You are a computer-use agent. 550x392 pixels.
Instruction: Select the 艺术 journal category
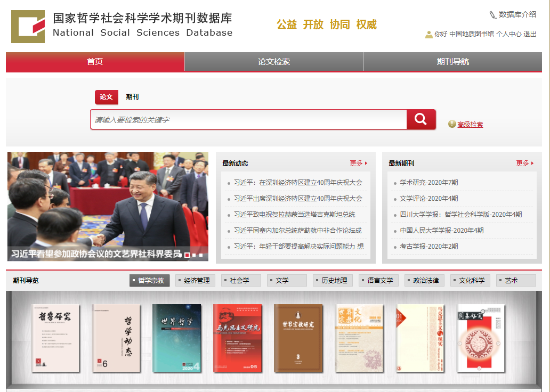pyautogui.click(x=515, y=280)
